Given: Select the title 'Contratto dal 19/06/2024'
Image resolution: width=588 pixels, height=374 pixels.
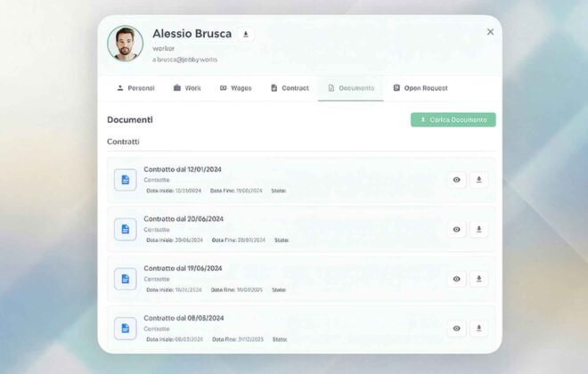Looking at the screenshot, I should (183, 268).
